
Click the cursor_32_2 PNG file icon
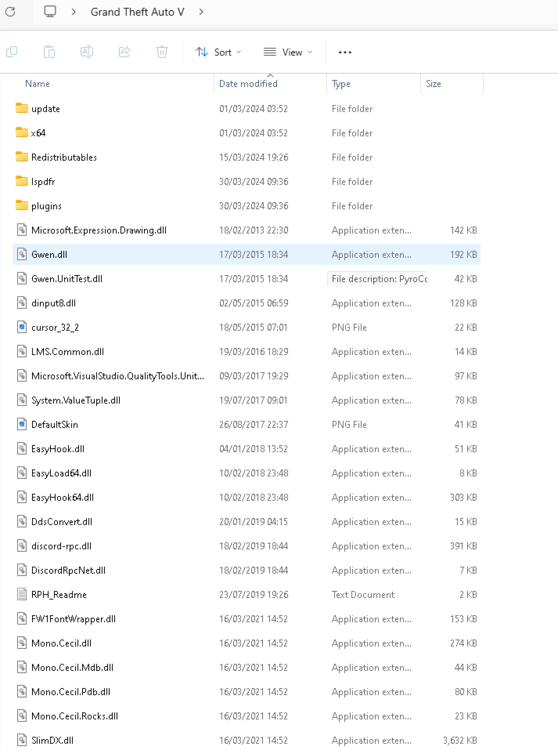tap(22, 327)
